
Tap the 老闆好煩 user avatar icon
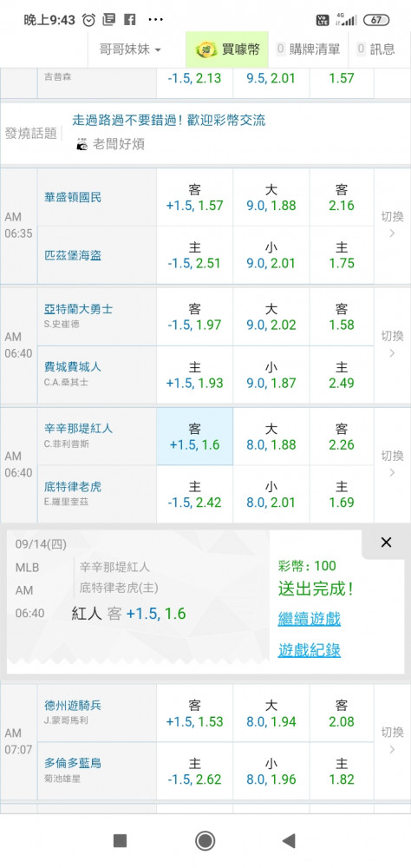82,144
